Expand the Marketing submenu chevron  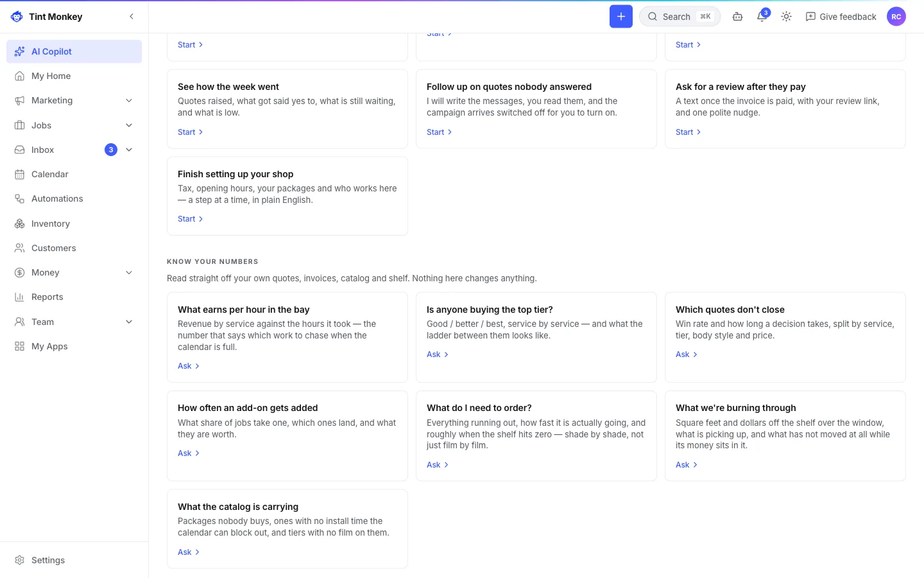tap(129, 101)
